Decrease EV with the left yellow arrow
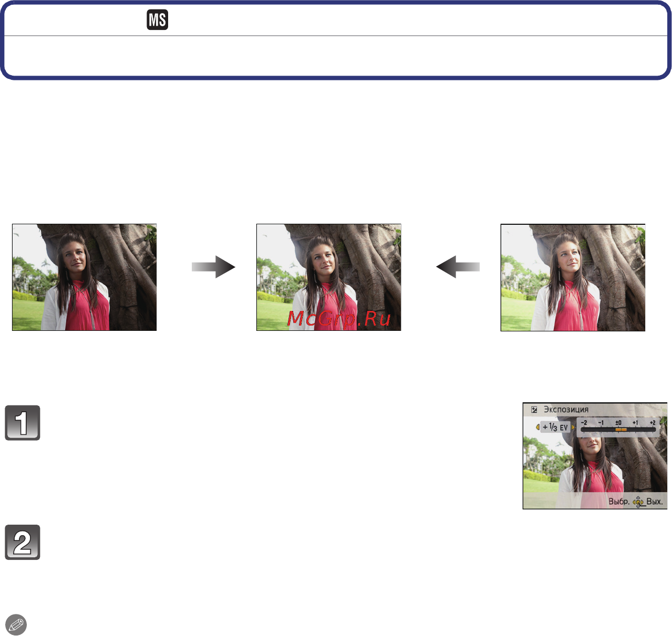 (537, 428)
